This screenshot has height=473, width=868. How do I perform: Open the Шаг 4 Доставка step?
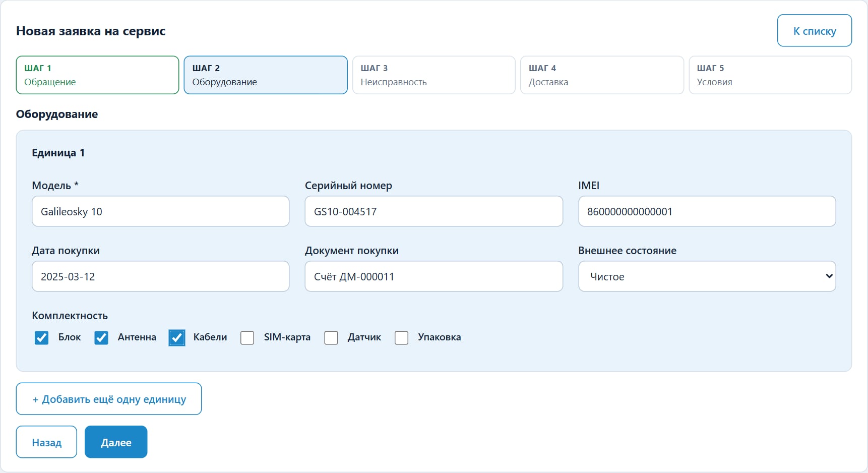coord(602,75)
